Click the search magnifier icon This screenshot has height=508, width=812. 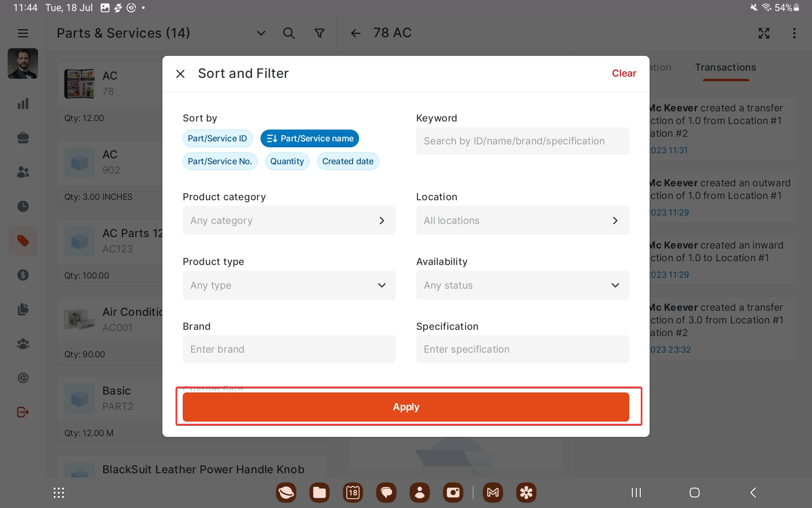click(x=289, y=33)
